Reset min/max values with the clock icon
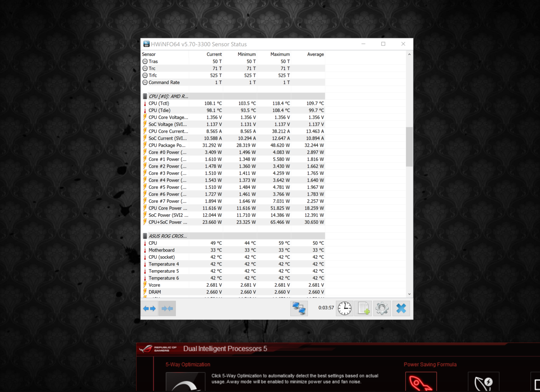The image size is (540, 392). [x=345, y=309]
